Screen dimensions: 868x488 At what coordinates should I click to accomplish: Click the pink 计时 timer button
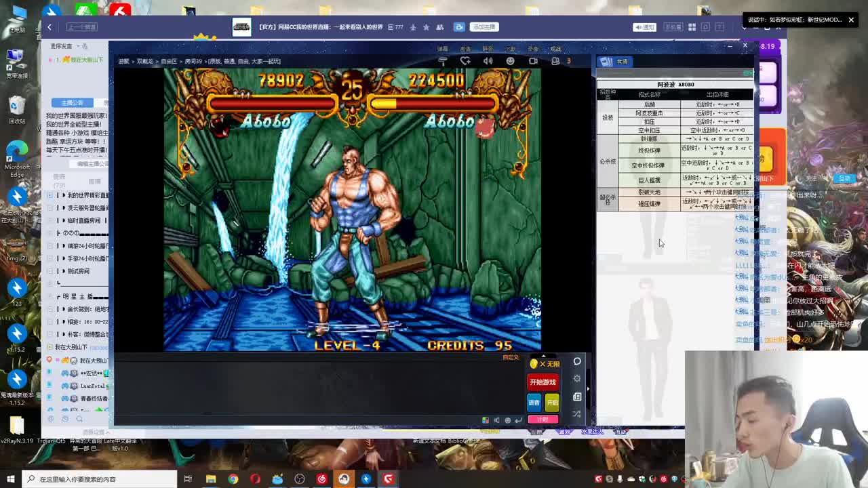pyautogui.click(x=542, y=420)
